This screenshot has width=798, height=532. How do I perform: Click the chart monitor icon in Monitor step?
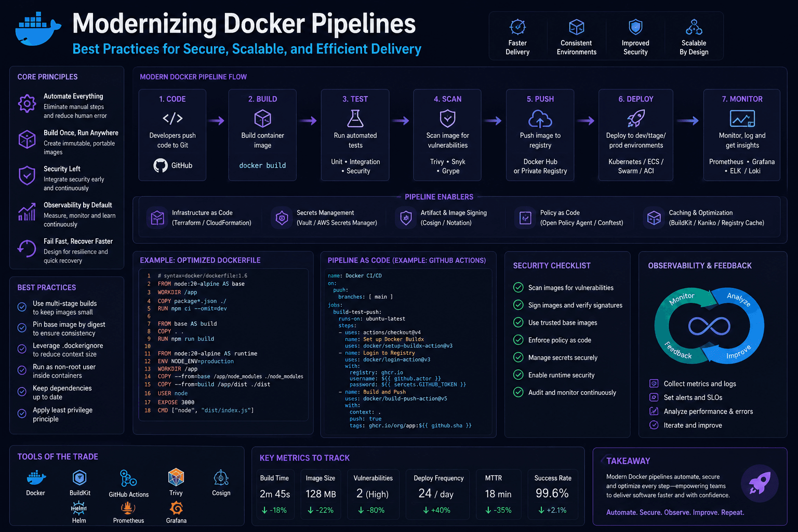pyautogui.click(x=742, y=118)
